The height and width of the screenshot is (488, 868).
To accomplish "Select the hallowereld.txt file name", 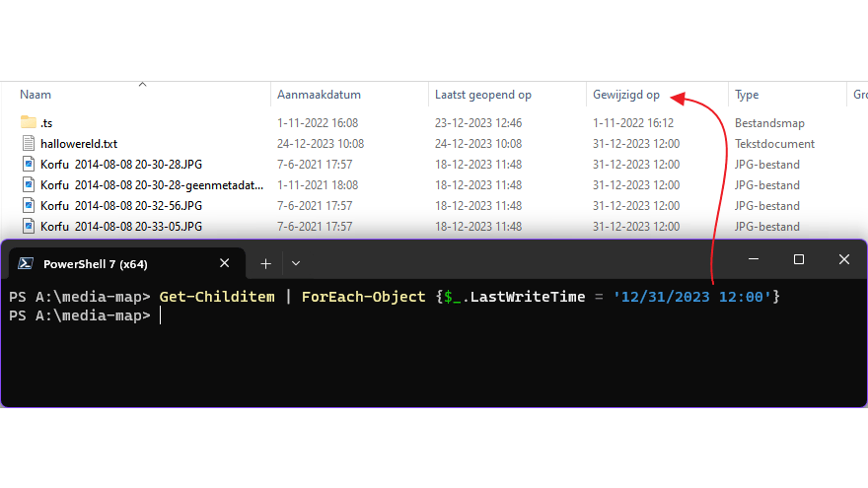I will point(79,144).
